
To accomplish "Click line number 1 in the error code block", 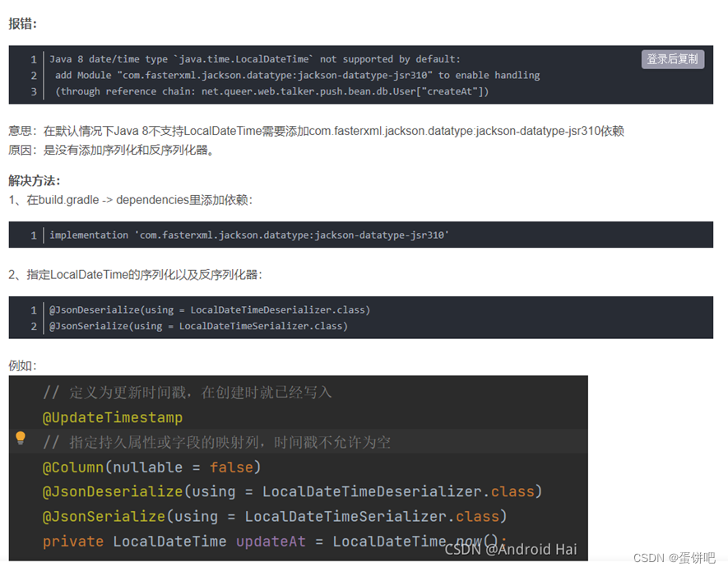I will coord(33,58).
